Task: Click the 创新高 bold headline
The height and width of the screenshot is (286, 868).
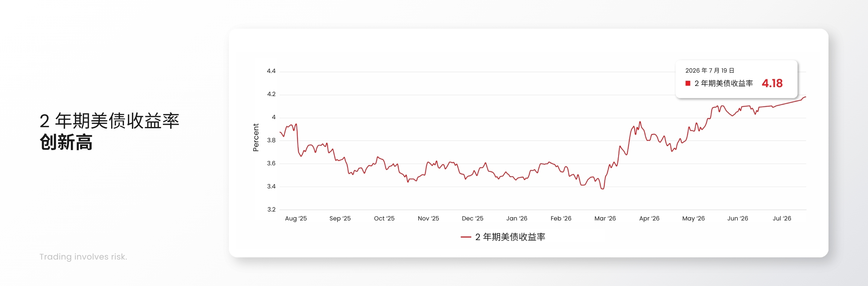Action: click(x=66, y=142)
